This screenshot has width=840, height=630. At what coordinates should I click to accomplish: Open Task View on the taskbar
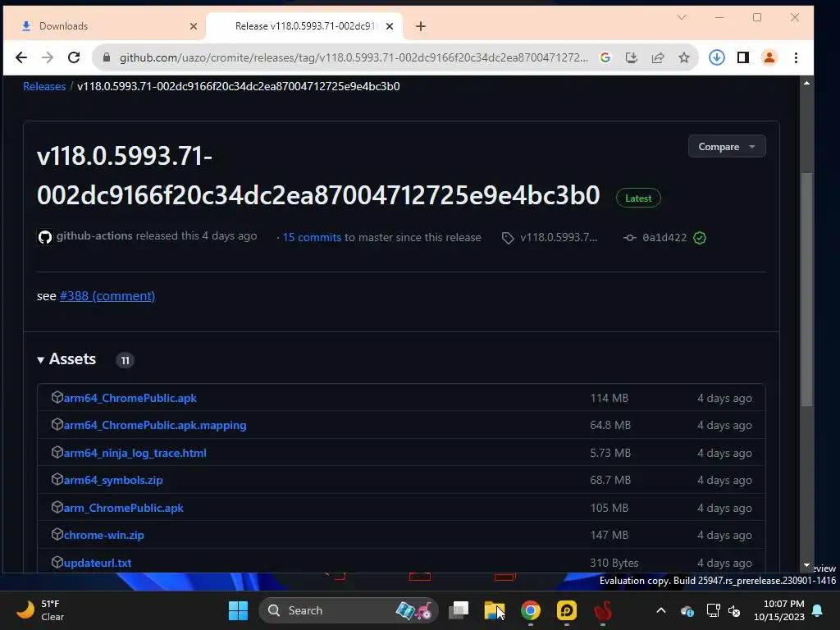[x=459, y=610]
